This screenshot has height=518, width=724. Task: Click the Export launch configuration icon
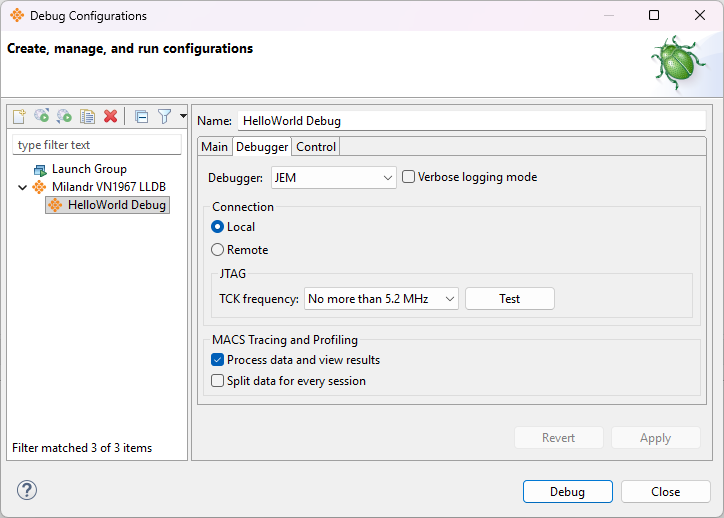point(65,117)
